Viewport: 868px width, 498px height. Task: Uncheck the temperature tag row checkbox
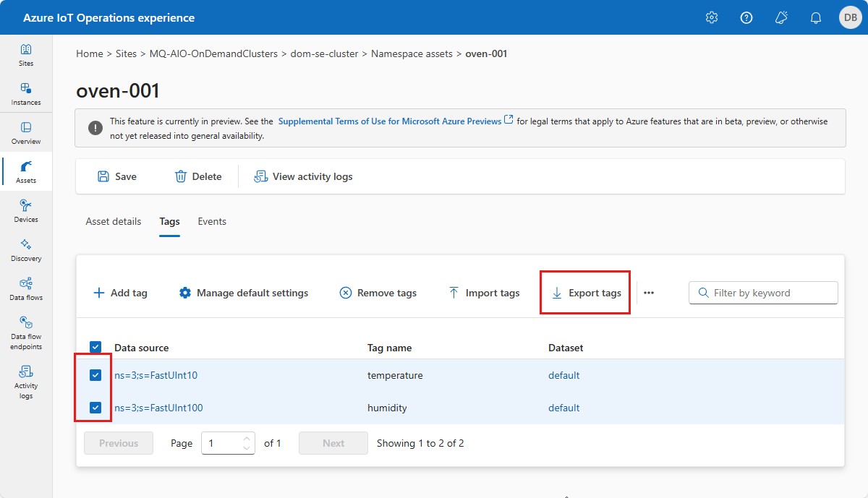pyautogui.click(x=95, y=375)
